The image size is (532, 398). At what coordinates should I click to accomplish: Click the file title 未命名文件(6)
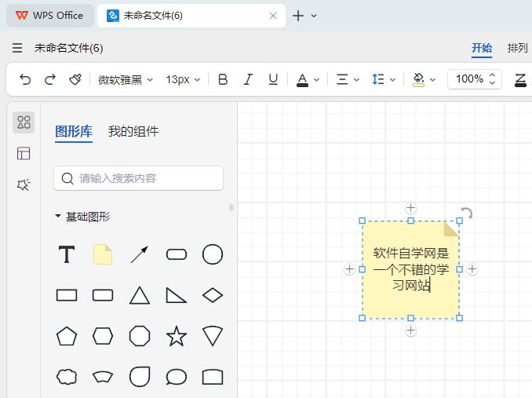pyautogui.click(x=68, y=48)
